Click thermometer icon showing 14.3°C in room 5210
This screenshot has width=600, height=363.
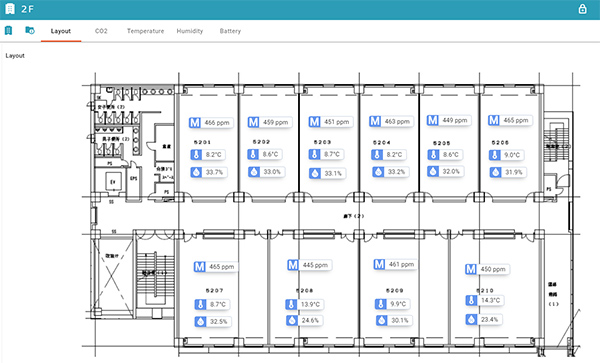471,300
